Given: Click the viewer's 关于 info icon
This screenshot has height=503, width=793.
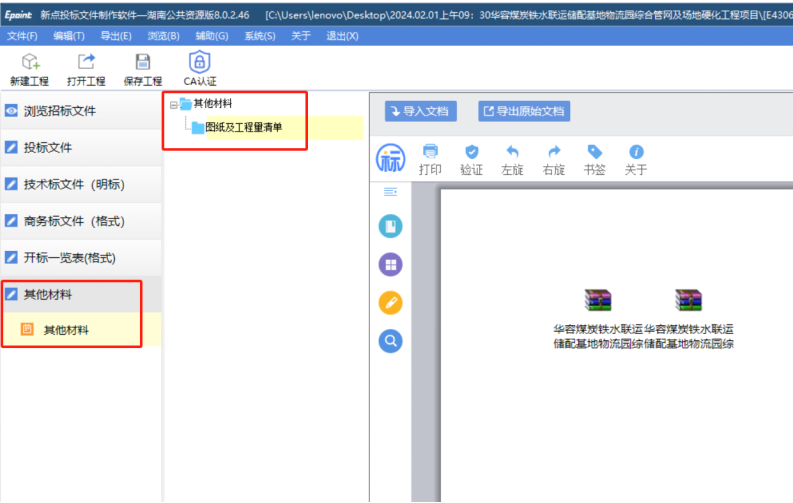Looking at the screenshot, I should 636,160.
